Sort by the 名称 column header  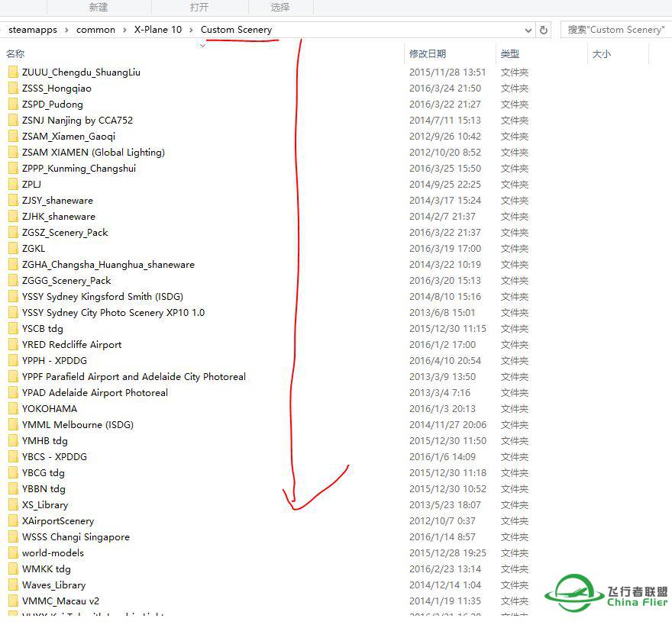pos(15,54)
